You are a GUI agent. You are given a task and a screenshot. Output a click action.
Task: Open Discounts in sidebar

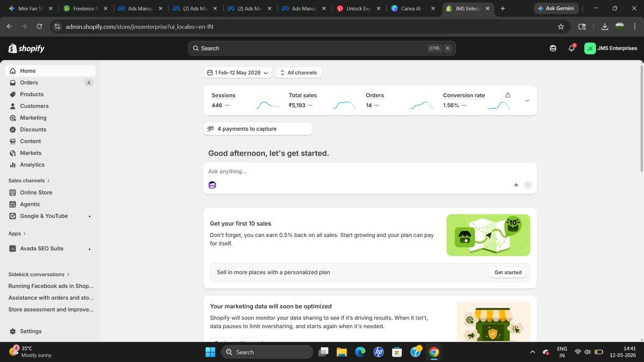(x=50, y=130)
